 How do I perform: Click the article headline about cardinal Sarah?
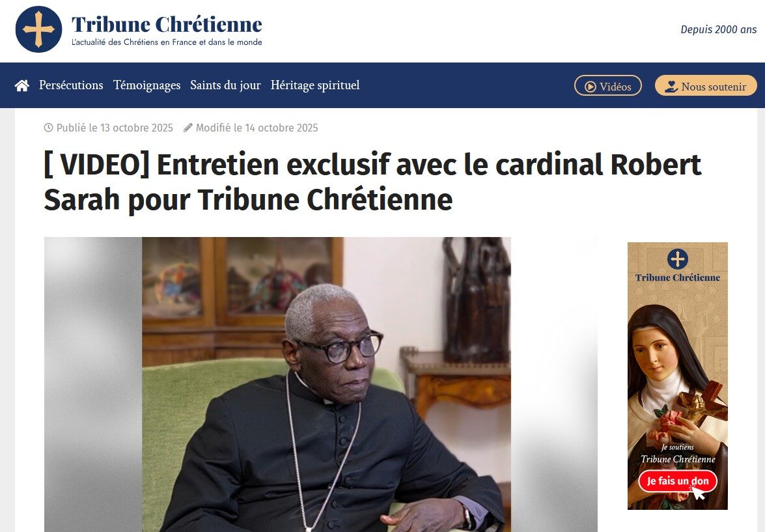click(373, 182)
